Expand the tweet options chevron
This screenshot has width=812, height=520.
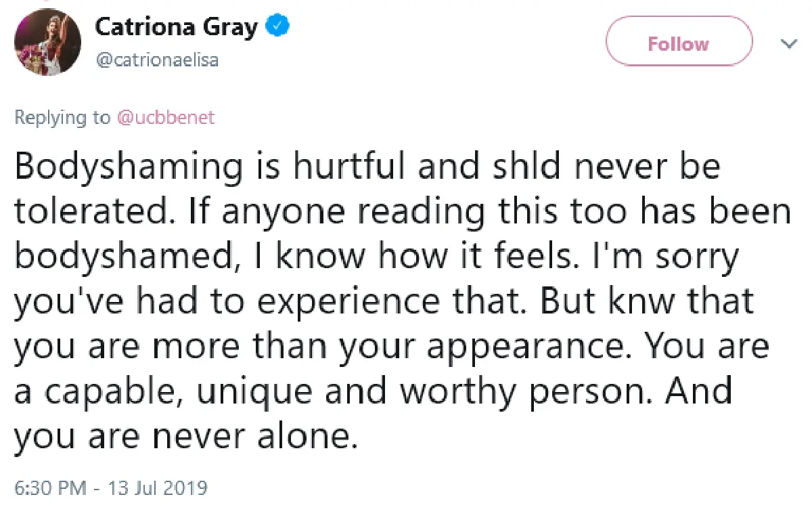point(788,44)
